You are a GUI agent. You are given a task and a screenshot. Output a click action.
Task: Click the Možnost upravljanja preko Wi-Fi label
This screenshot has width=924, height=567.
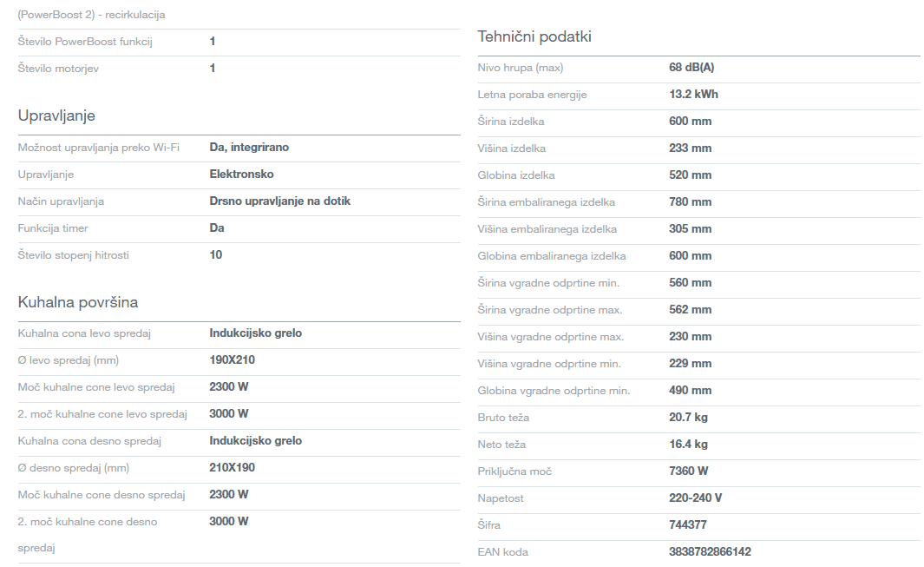[98, 148]
